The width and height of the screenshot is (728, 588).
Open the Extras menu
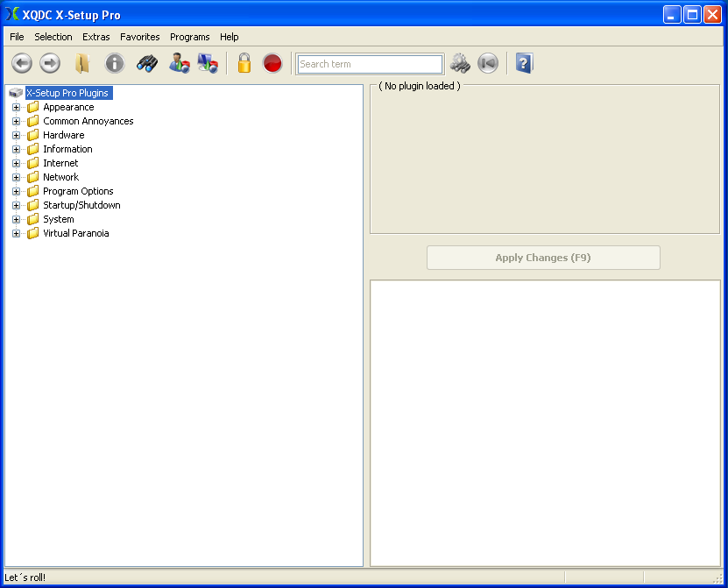click(96, 37)
